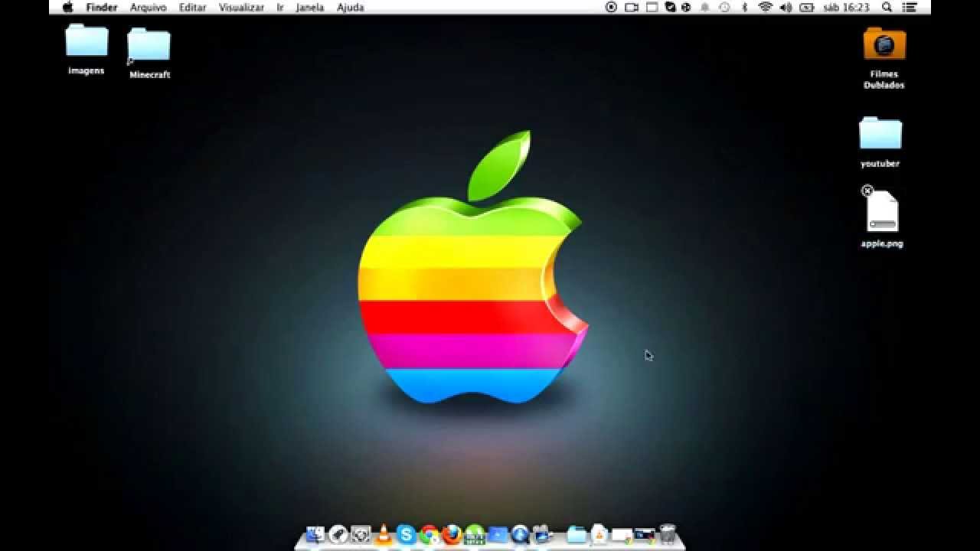Open the Time Machine menu bar icon
Screen dimensions: 980x551
[724, 7]
